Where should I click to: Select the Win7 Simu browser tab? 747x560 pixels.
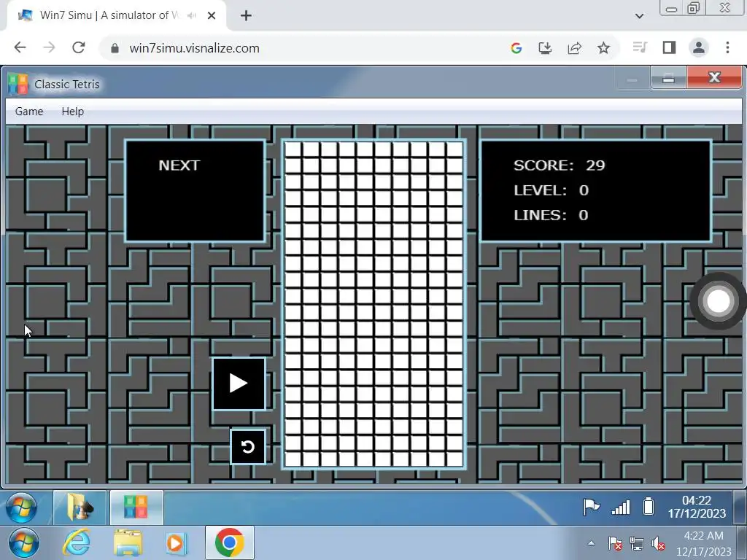pos(117,15)
